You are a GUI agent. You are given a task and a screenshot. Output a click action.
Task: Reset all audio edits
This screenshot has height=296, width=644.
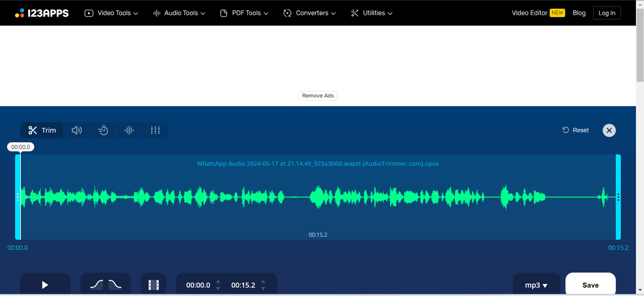pos(576,130)
